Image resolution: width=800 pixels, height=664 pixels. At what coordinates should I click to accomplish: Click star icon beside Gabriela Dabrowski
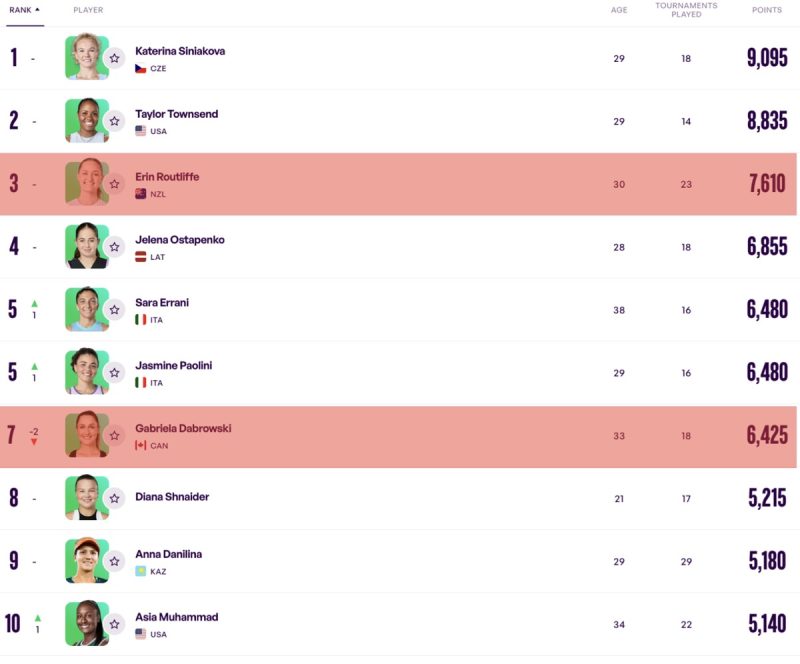click(114, 435)
